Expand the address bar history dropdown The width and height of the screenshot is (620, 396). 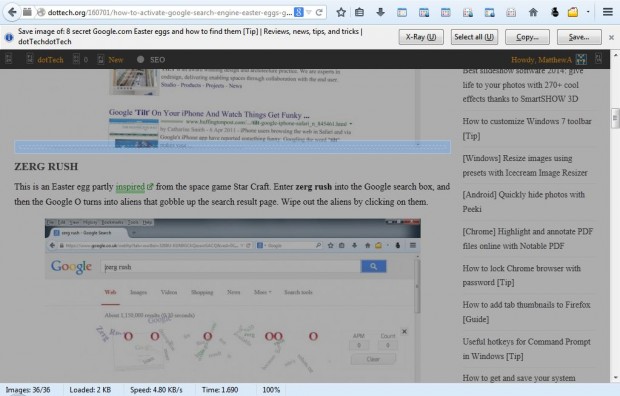[x=308, y=13]
